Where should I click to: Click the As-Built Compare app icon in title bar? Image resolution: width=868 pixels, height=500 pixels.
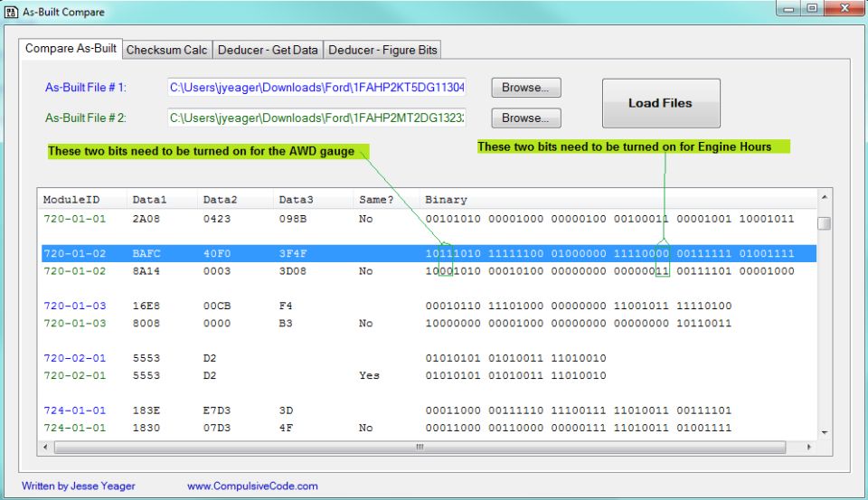pyautogui.click(x=11, y=12)
